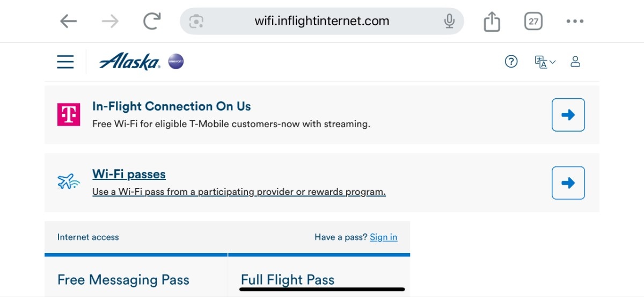
Task: Tap the microphone icon in address bar
Action: pos(449,21)
